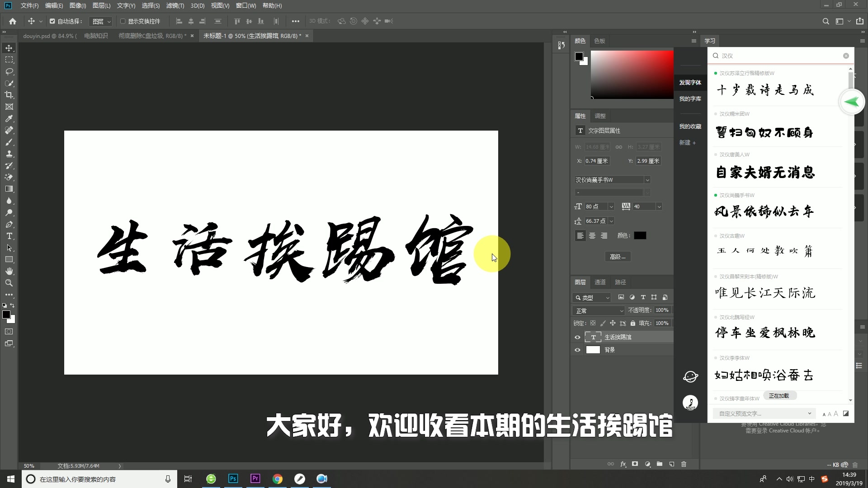The width and height of the screenshot is (868, 488).
Task: Select the Eyedropper tool
Action: 9,119
